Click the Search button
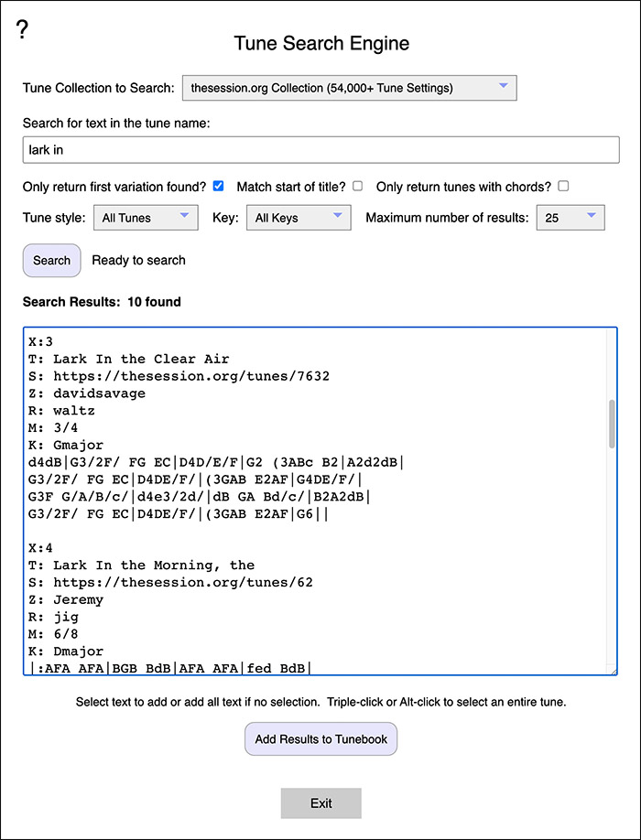Viewport: 641px width, 840px height. tap(51, 261)
